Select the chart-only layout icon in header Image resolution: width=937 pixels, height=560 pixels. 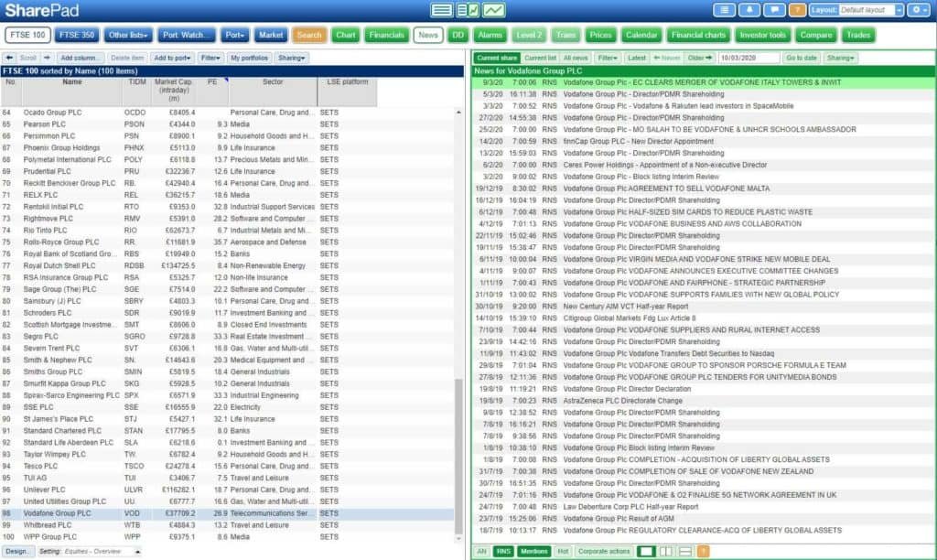click(x=494, y=10)
